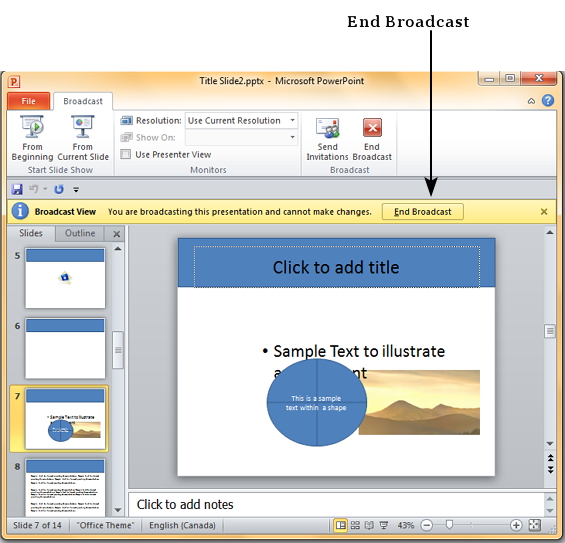This screenshot has height=543, width=565.
Task: Click the slide title placeholder
Action: (x=337, y=267)
